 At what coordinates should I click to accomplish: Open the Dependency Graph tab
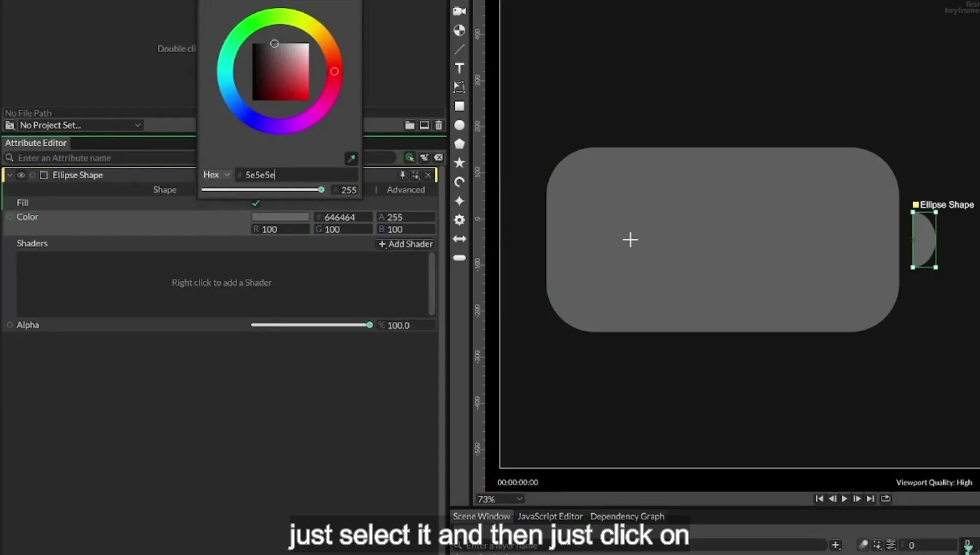(627, 516)
